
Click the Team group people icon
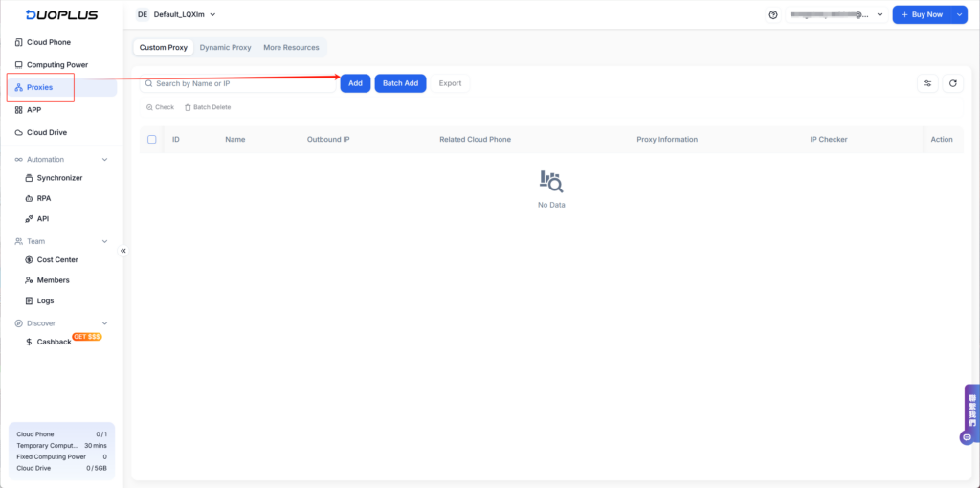19,241
